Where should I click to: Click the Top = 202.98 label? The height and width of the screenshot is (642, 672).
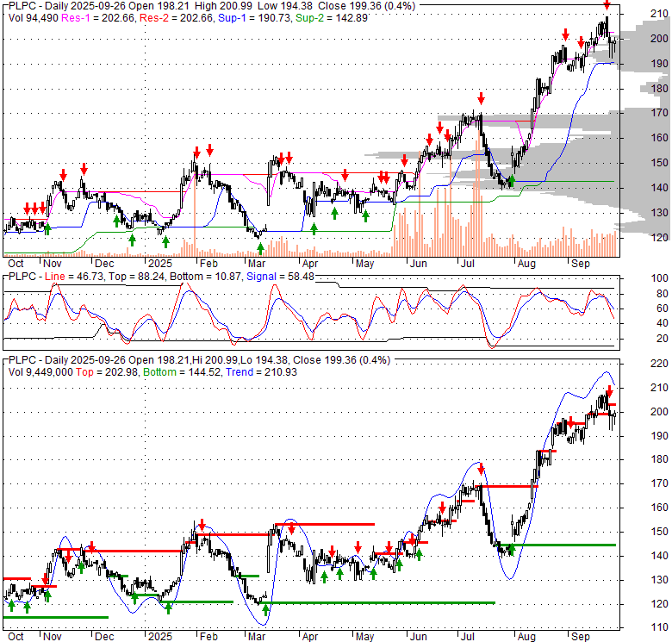click(x=107, y=372)
